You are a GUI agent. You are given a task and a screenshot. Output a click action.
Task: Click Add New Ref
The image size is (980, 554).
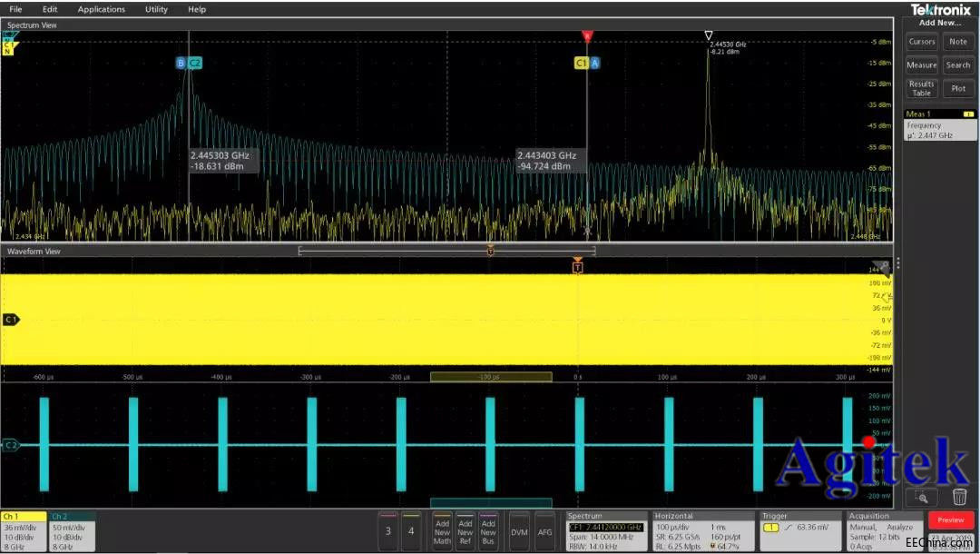(x=465, y=531)
